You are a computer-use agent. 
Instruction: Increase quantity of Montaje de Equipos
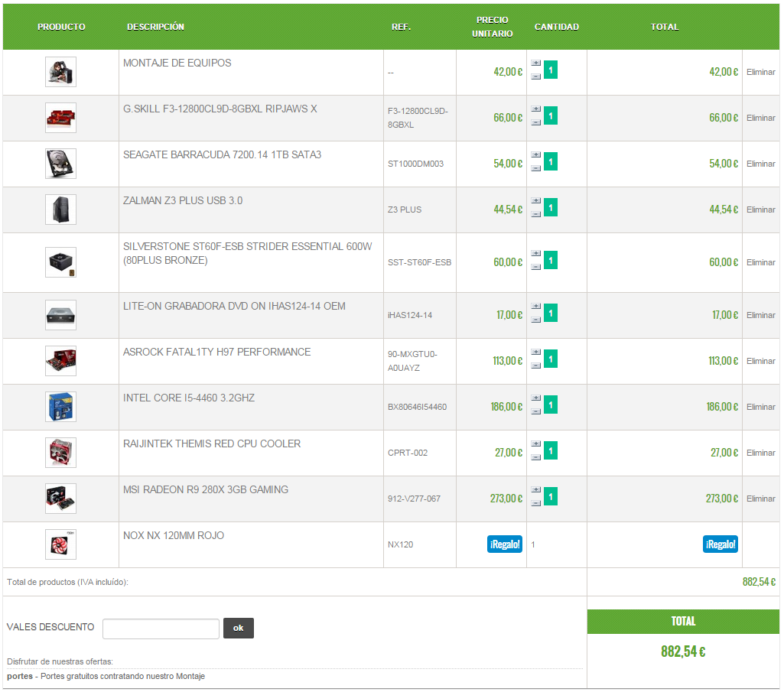coord(536,63)
